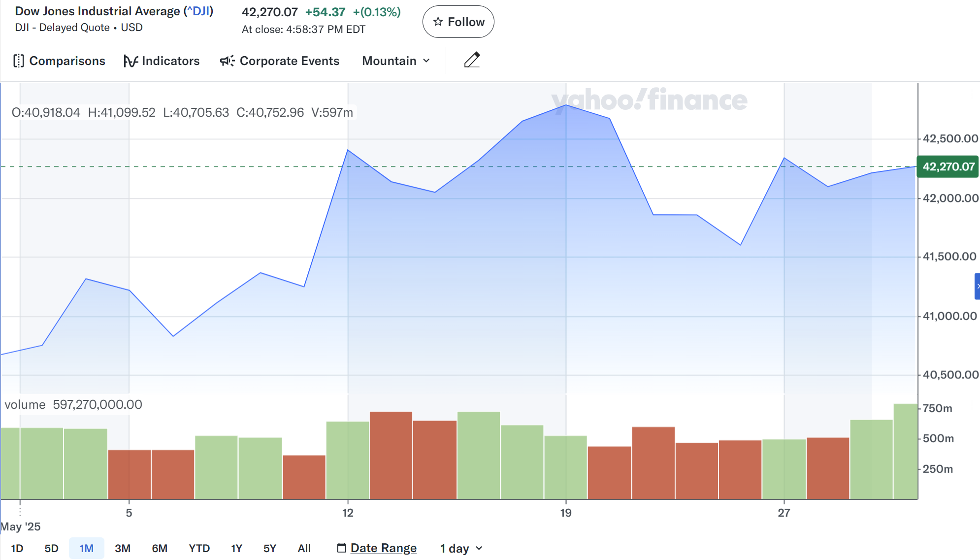
Task: Click date label 5 on the x-axis
Action: click(x=129, y=513)
